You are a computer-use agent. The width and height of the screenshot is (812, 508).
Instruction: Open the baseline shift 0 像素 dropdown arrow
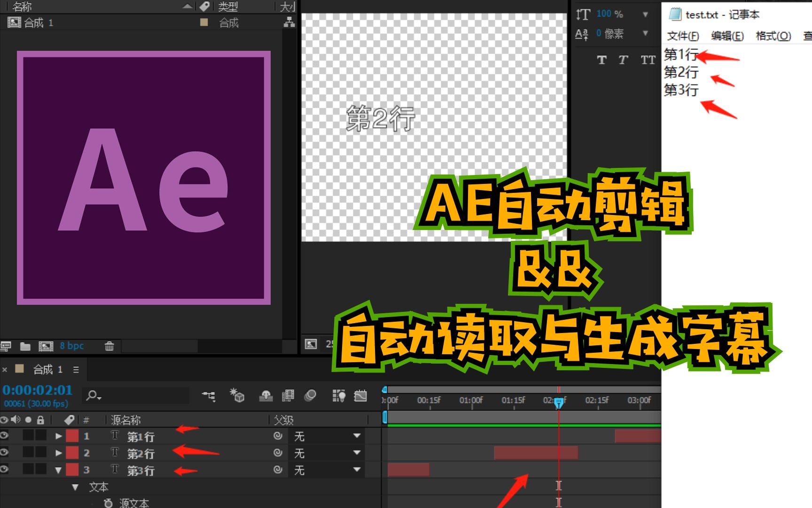pyautogui.click(x=645, y=33)
